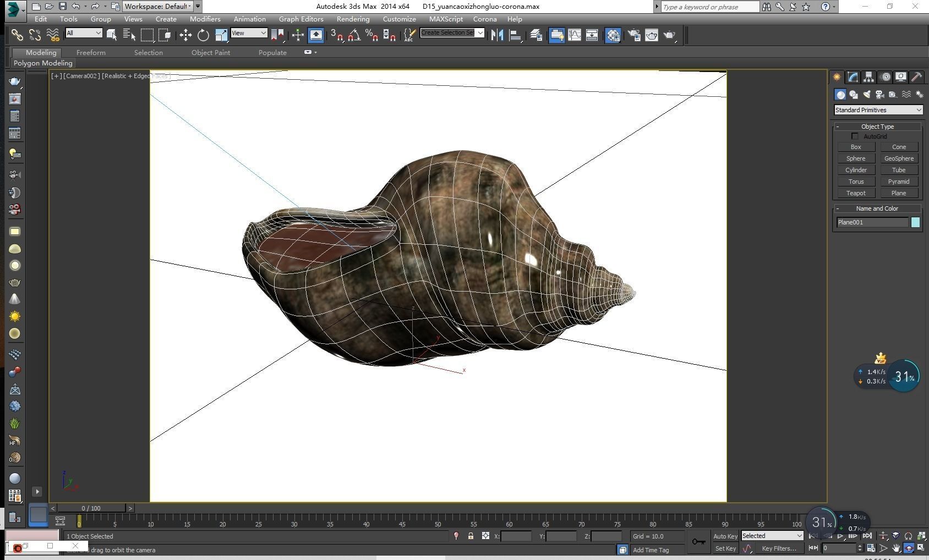This screenshot has height=560, width=929.
Task: Activate the Select and Rotate tool
Action: (203, 35)
